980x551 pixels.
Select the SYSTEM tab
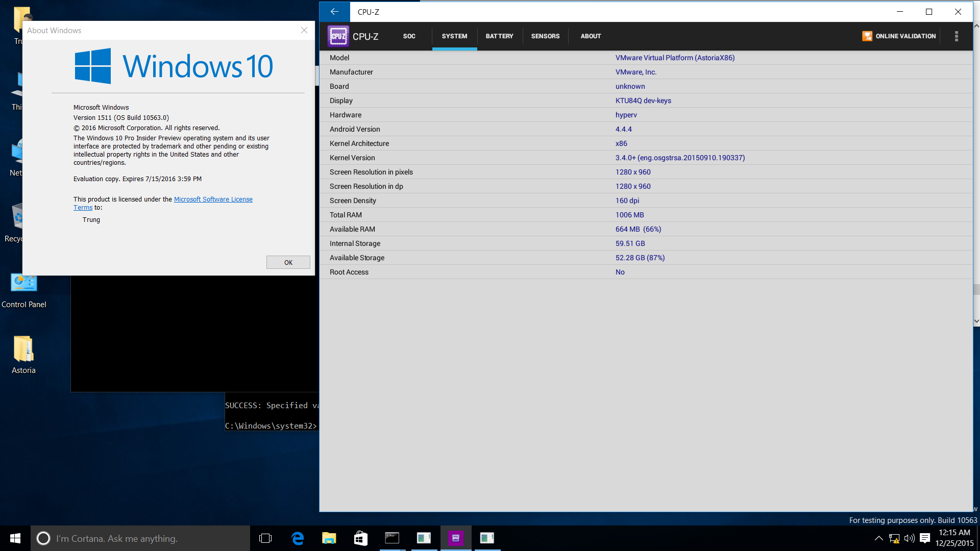454,36
